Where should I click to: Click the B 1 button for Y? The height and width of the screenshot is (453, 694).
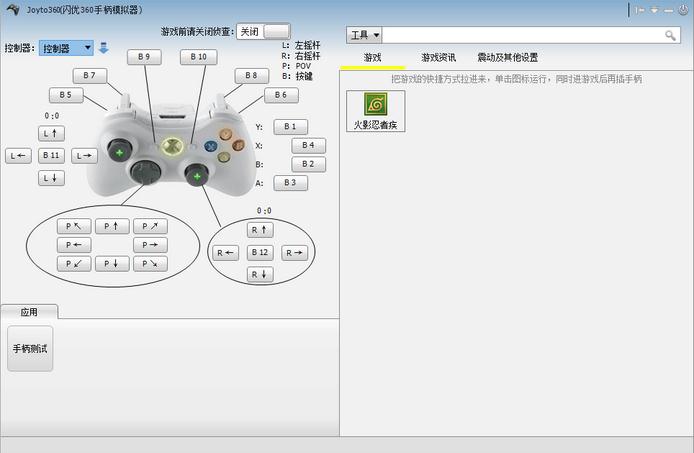[x=290, y=127]
